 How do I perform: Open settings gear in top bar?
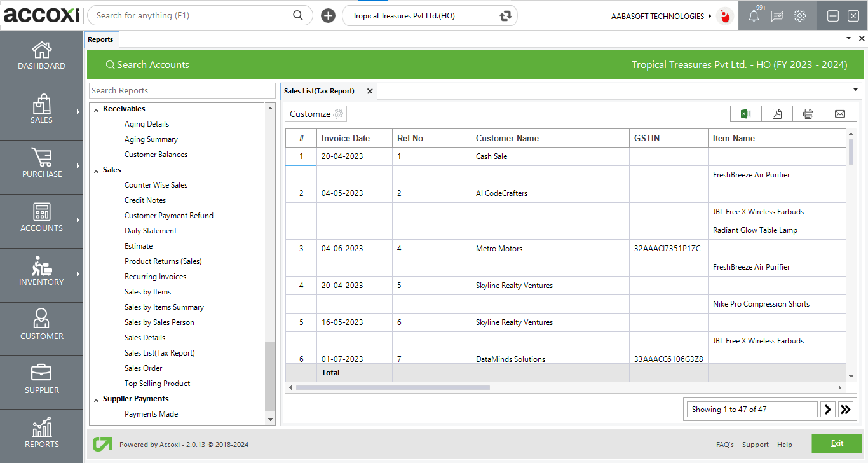pyautogui.click(x=799, y=16)
